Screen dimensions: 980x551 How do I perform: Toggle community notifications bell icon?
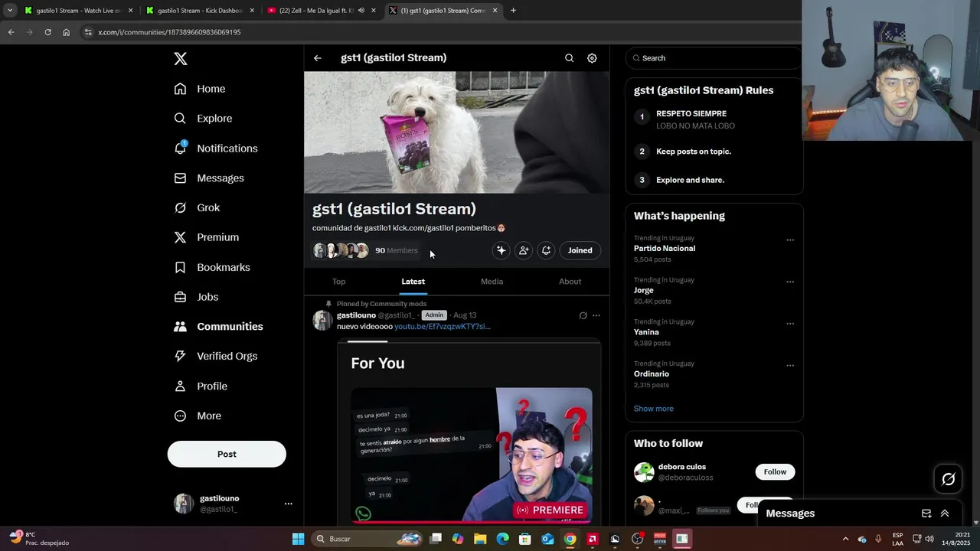click(x=546, y=250)
